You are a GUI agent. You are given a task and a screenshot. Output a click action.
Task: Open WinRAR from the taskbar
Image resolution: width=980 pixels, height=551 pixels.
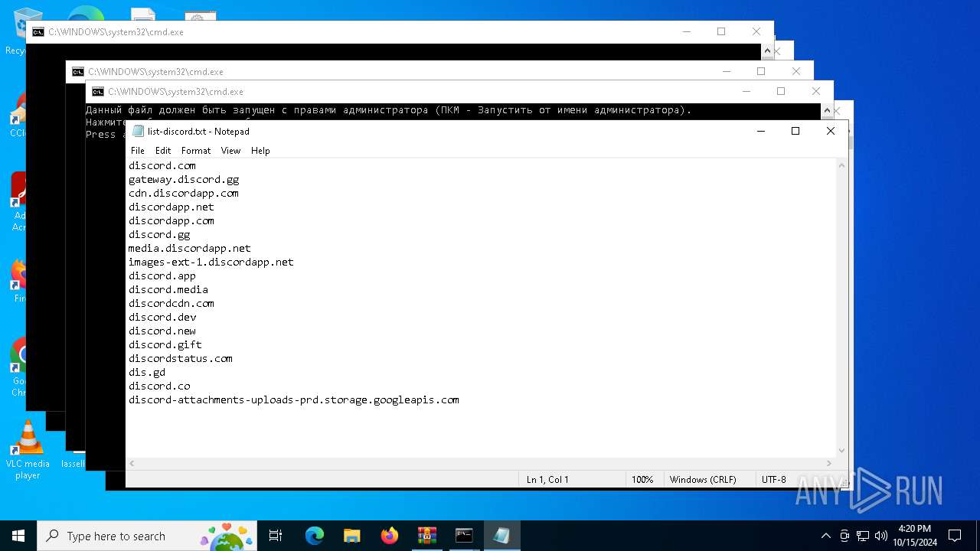tap(426, 536)
